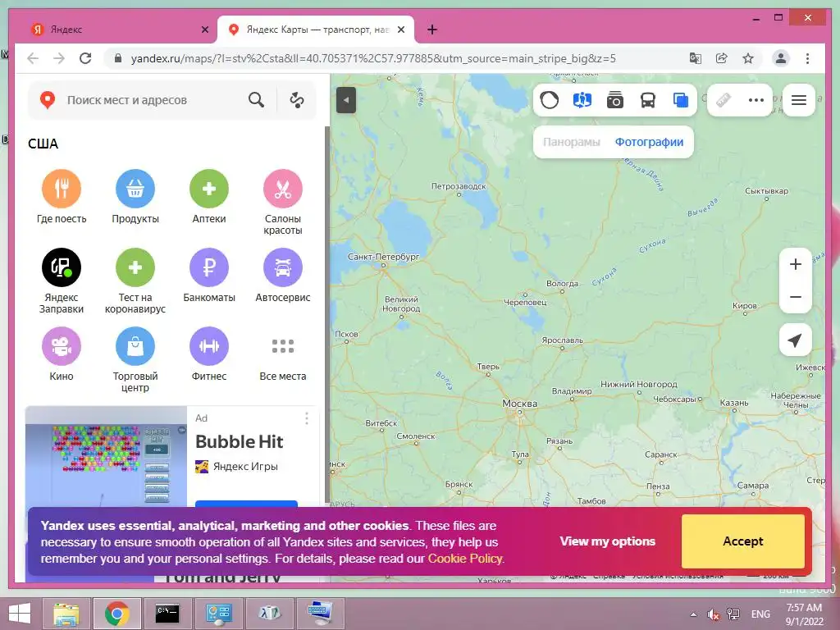Open the Command Prompt taskbar icon
The width and height of the screenshot is (840, 630).
point(167,614)
